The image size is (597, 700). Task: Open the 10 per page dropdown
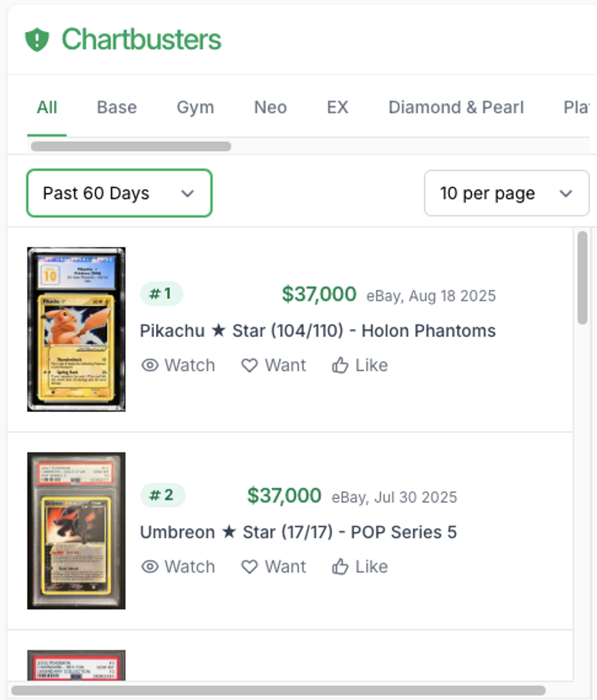tap(506, 193)
